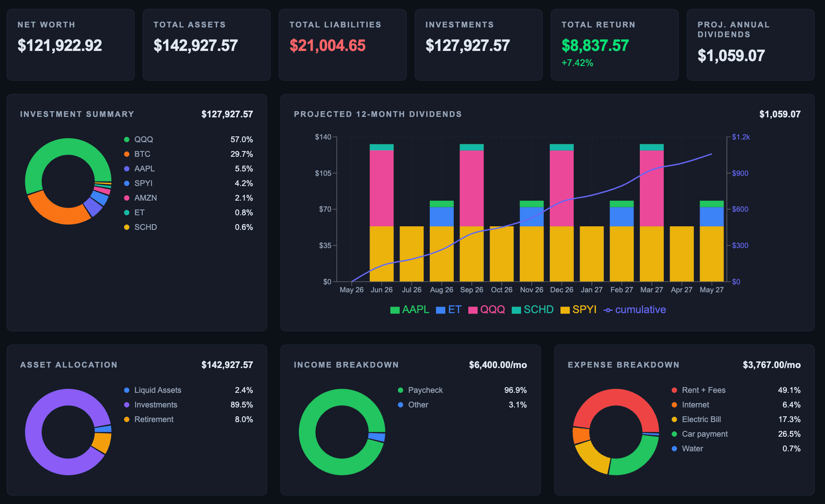The height and width of the screenshot is (504, 825).
Task: Click the yellow SPYI bar for Apr 27
Action: tap(681, 254)
